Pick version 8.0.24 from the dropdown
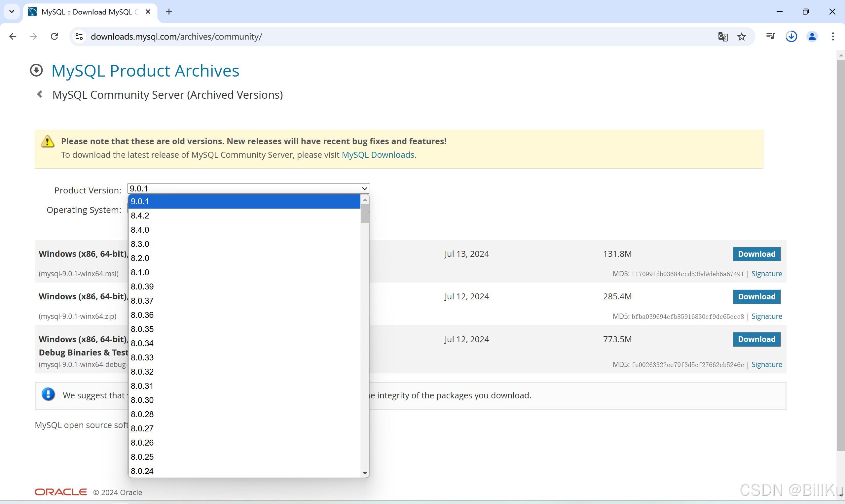 tap(244, 471)
